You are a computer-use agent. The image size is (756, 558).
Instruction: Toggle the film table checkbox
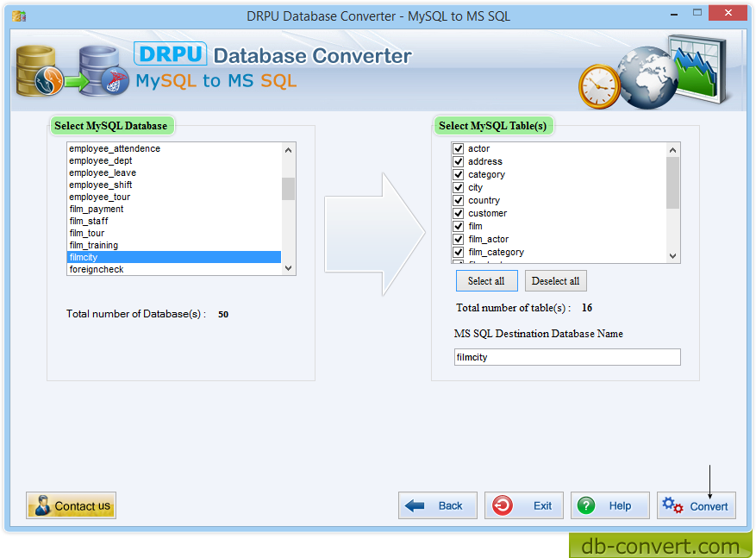pos(458,226)
